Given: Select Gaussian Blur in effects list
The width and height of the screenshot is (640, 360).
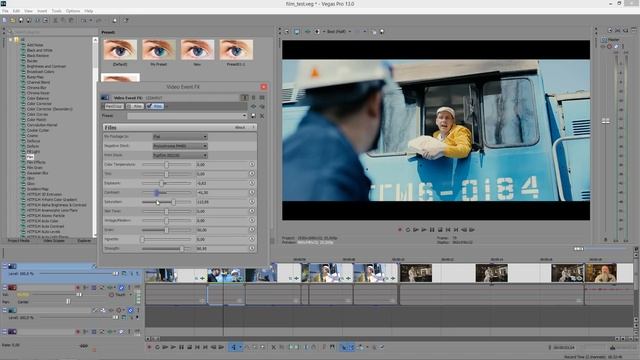Looking at the screenshot, I should [x=38, y=173].
